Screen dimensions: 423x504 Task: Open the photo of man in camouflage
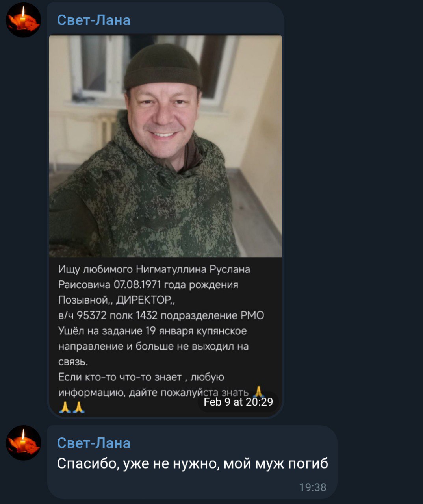point(165,146)
